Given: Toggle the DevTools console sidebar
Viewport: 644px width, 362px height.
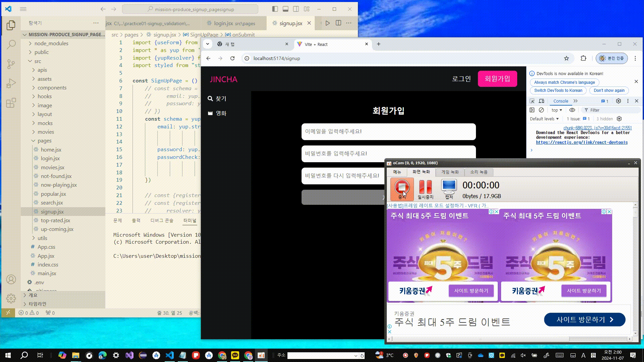Looking at the screenshot, I should pyautogui.click(x=532, y=110).
